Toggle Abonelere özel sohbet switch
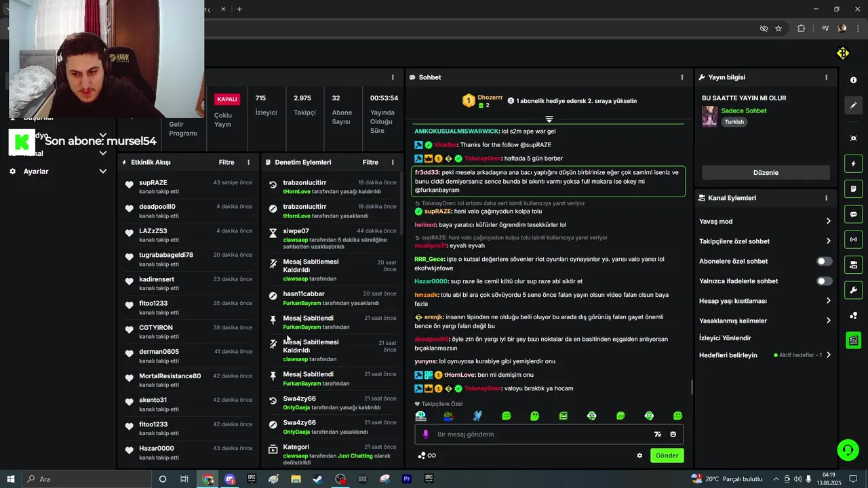The image size is (868, 488). pyautogui.click(x=824, y=261)
